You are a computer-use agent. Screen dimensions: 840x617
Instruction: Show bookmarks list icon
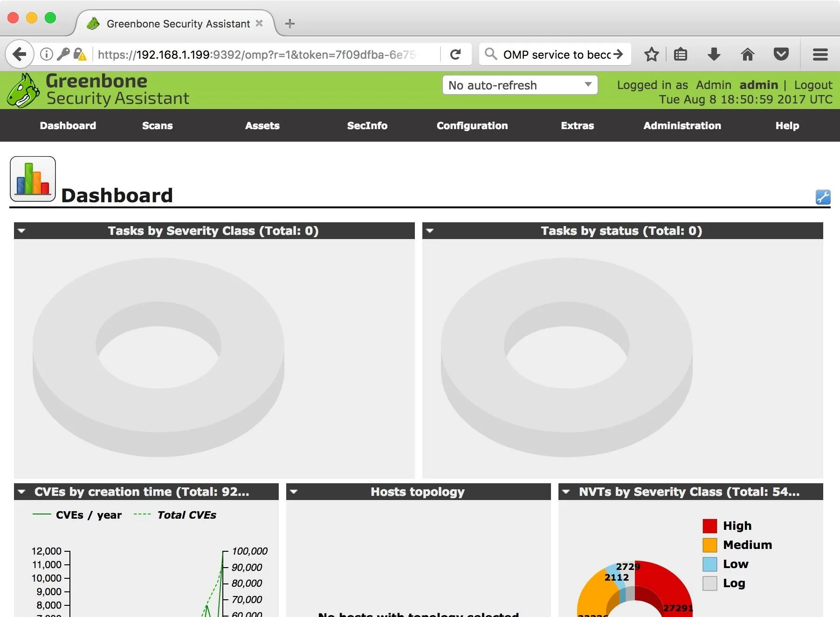click(681, 55)
